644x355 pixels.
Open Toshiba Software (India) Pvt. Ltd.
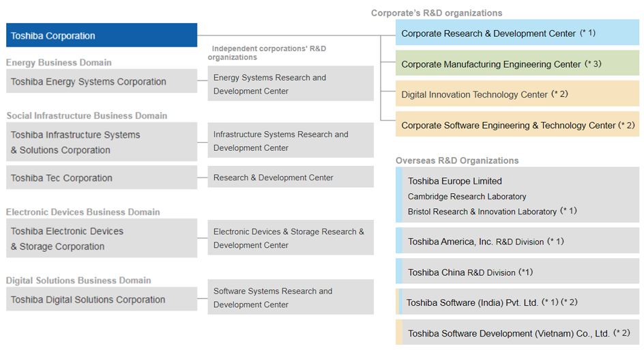(518, 302)
